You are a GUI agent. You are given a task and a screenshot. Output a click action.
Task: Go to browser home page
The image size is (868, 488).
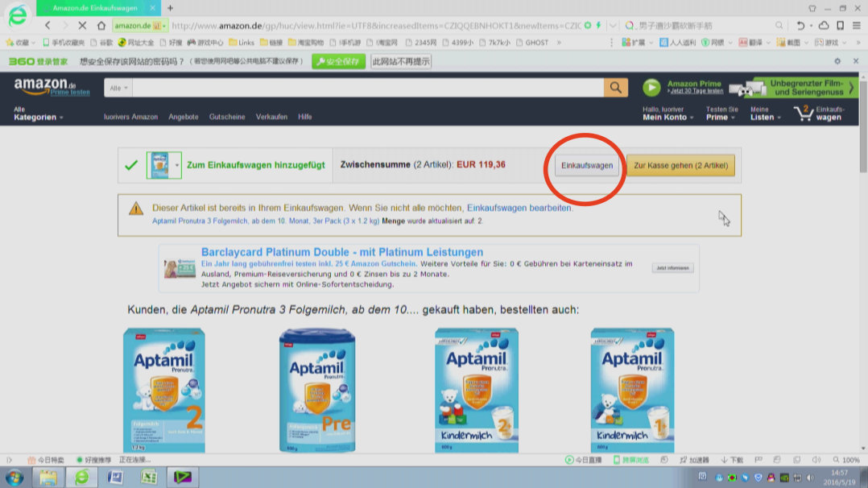pyautogui.click(x=101, y=26)
